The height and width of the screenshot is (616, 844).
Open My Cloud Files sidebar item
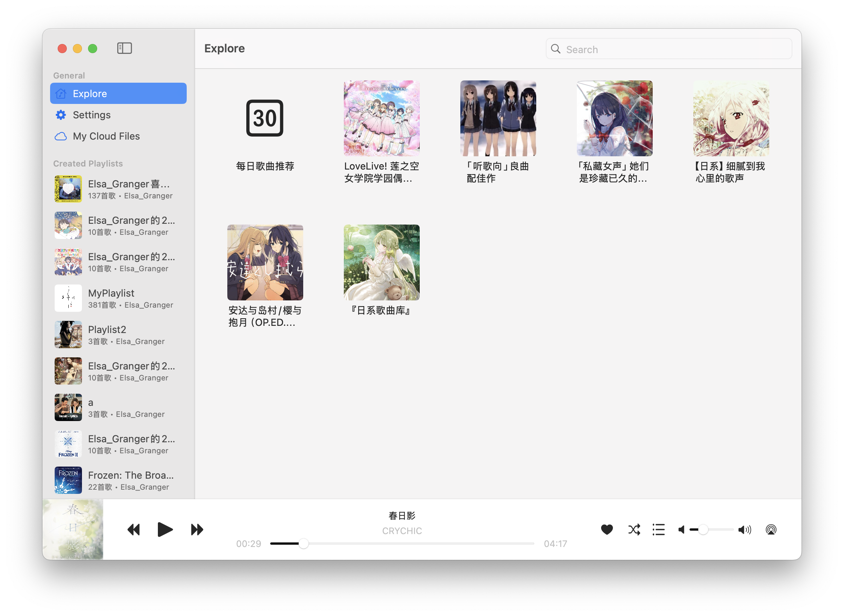(118, 136)
